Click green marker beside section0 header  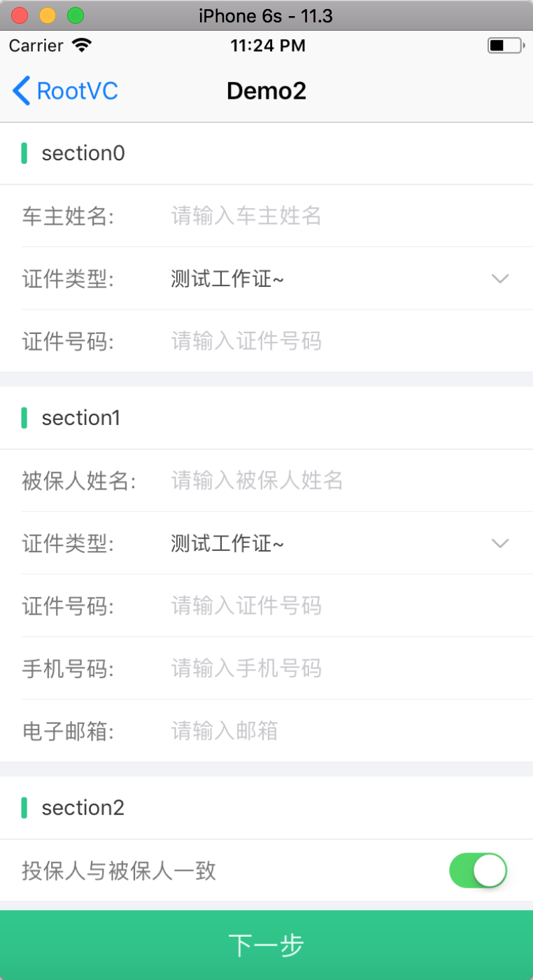(x=24, y=153)
